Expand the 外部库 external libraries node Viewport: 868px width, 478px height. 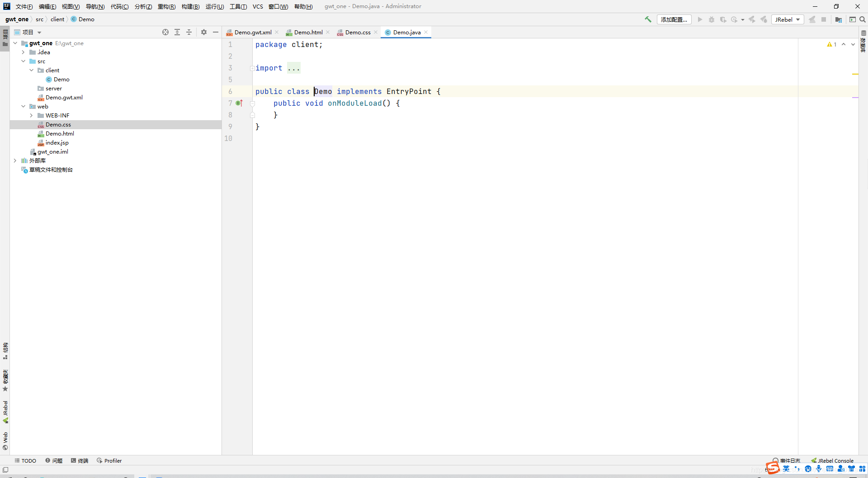tap(15, 161)
